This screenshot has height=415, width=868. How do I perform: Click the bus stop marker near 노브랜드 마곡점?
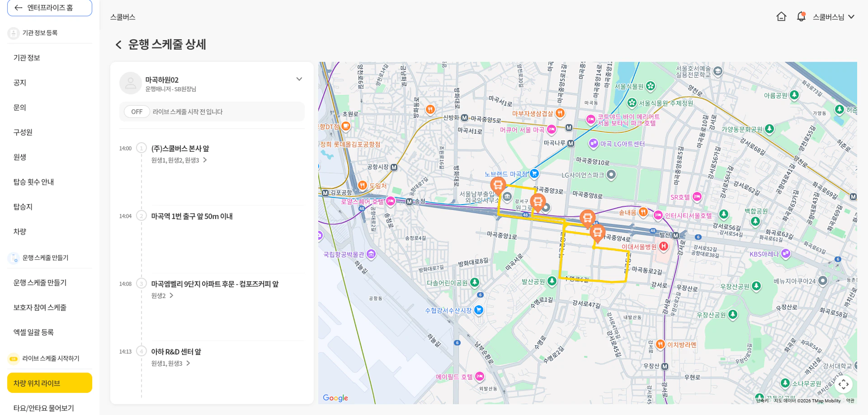tap(498, 185)
